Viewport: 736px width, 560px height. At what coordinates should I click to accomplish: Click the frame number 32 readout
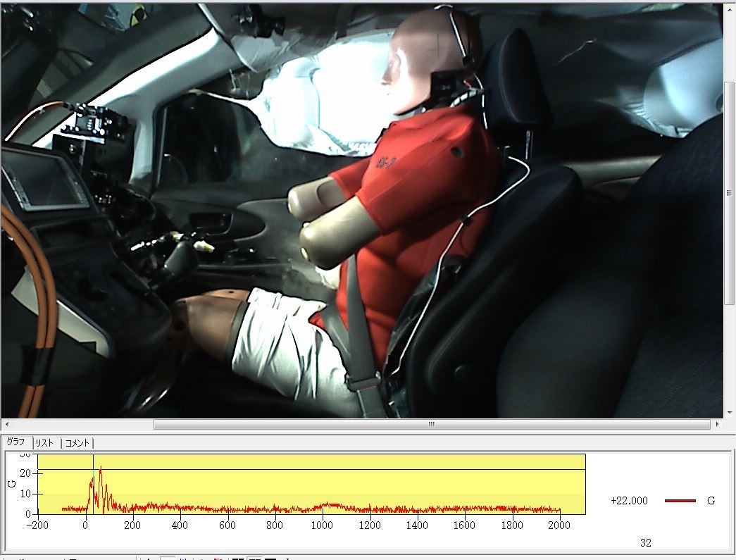pyautogui.click(x=646, y=543)
